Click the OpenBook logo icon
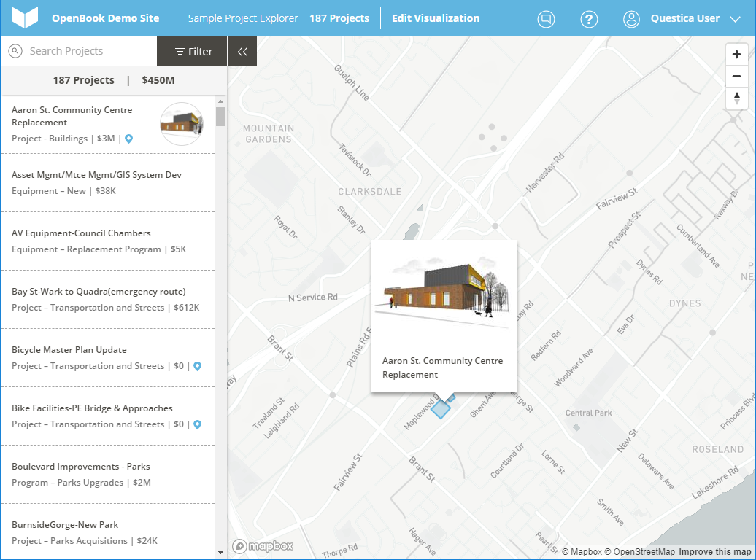Image resolution: width=756 pixels, height=560 pixels. click(x=24, y=16)
